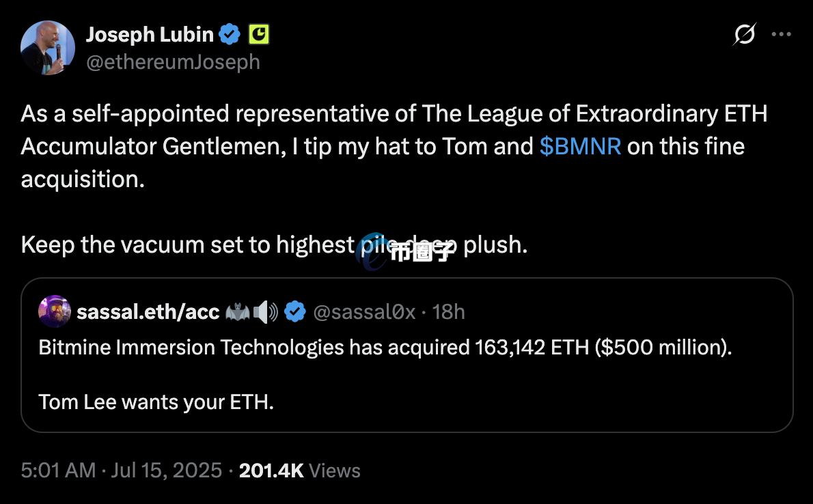The image size is (813, 504).
Task: Click the green affiliate badge next to Joseph Lubin
Action: [x=258, y=34]
